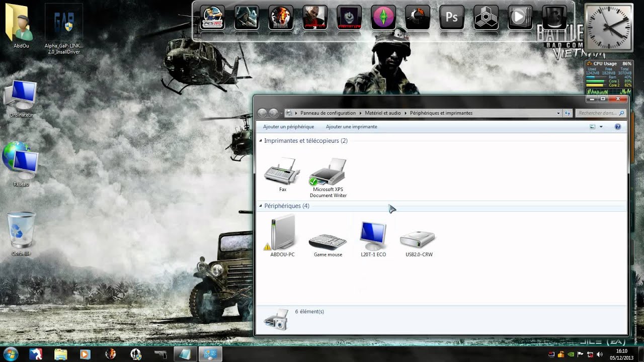
Task: Launch The Sims from the dock
Action: pyautogui.click(x=383, y=18)
